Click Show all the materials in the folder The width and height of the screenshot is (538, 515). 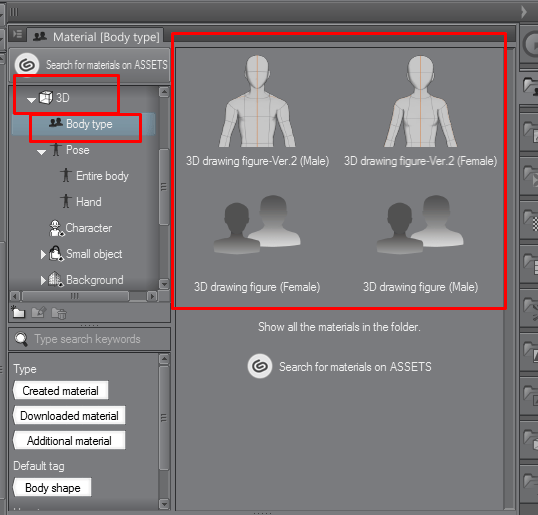coord(339,327)
